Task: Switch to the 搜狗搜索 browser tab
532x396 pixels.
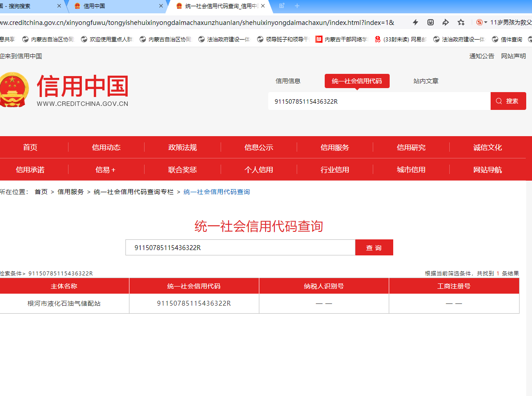Action: click(x=31, y=6)
